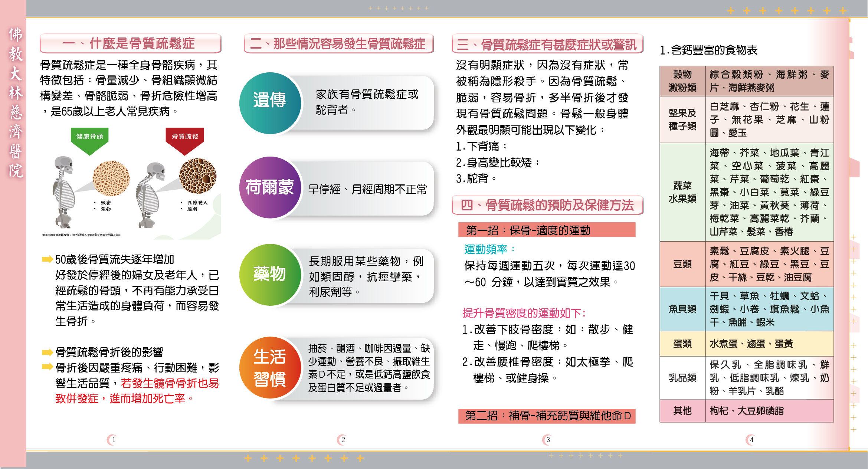The width and height of the screenshot is (868, 469).
Task: Click the teal 遺傳 circle icon
Action: pyautogui.click(x=270, y=103)
